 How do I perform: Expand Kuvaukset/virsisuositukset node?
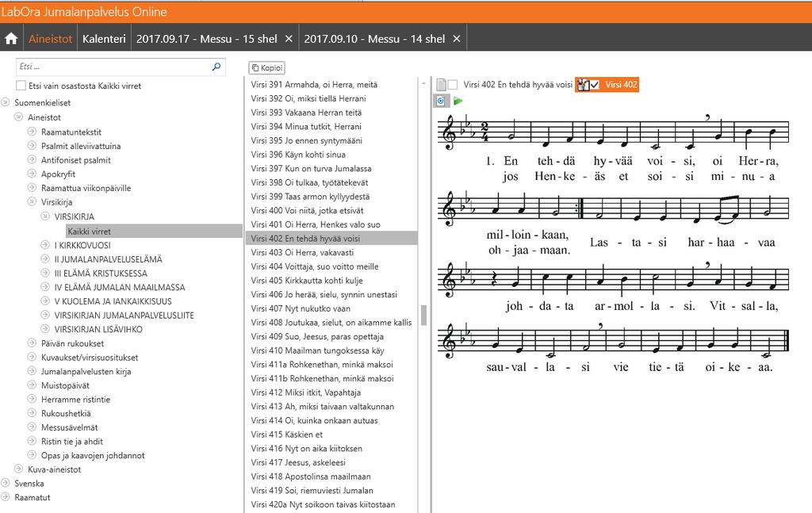32,357
